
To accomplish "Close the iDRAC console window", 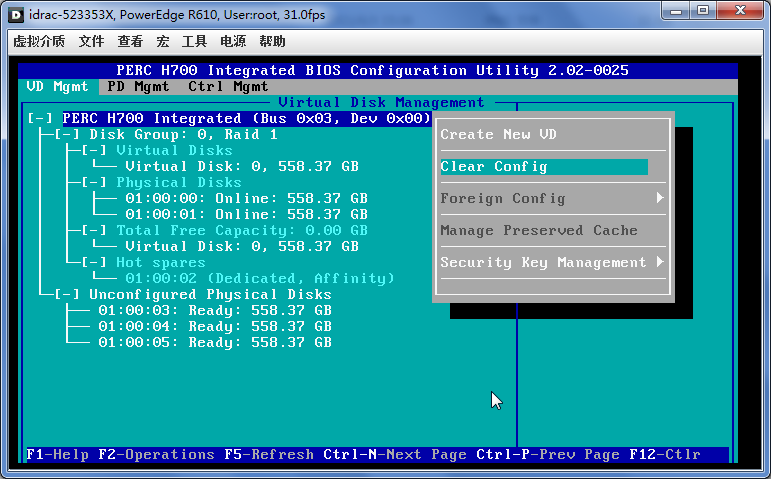I will point(741,11).
